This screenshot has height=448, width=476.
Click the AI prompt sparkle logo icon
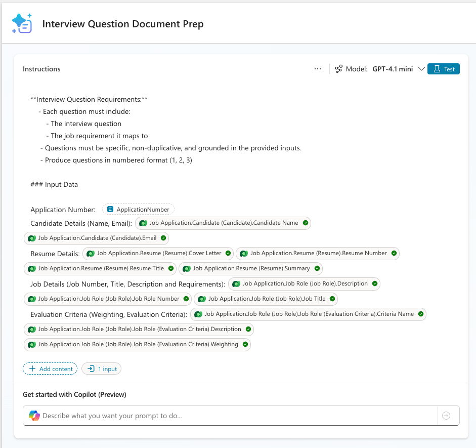coord(22,23)
